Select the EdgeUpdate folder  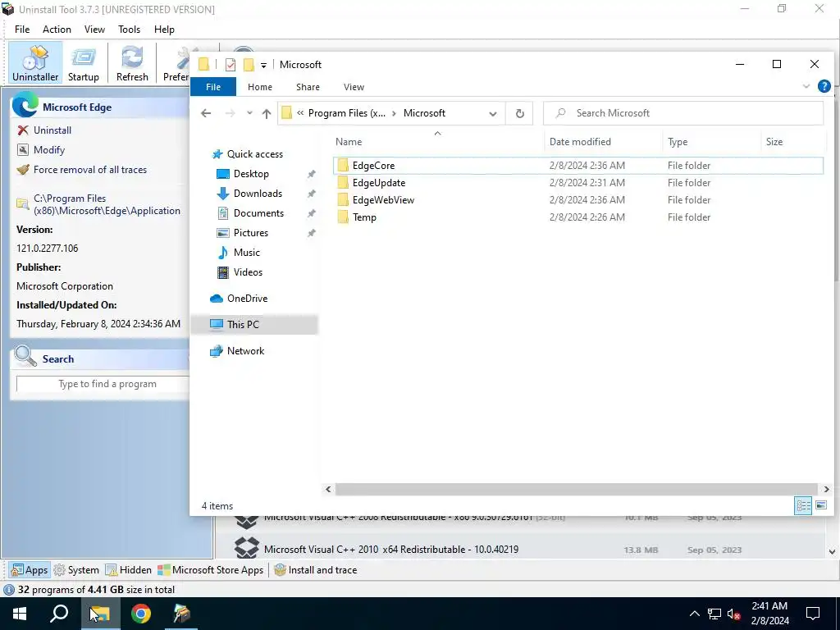coord(577,183)
